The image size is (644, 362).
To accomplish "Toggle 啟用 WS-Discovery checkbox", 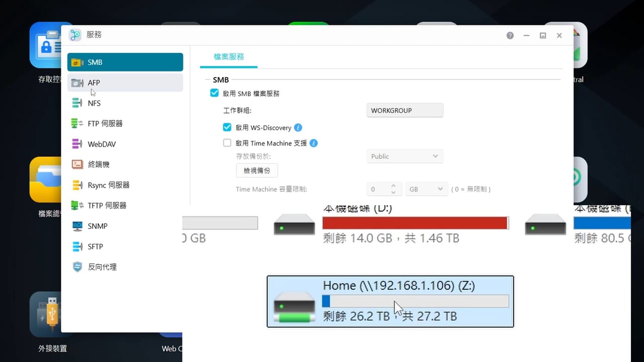I will point(227,128).
